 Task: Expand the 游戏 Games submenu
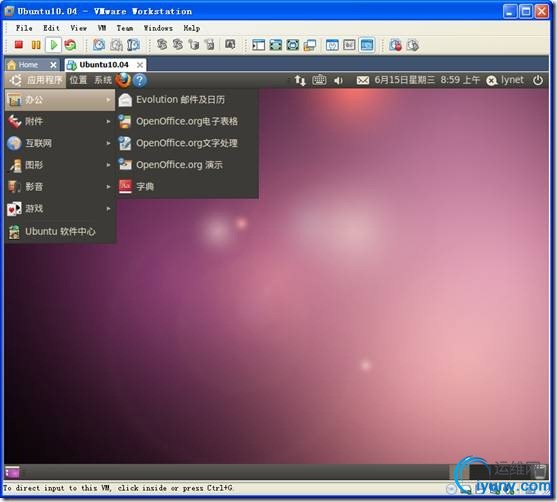60,209
